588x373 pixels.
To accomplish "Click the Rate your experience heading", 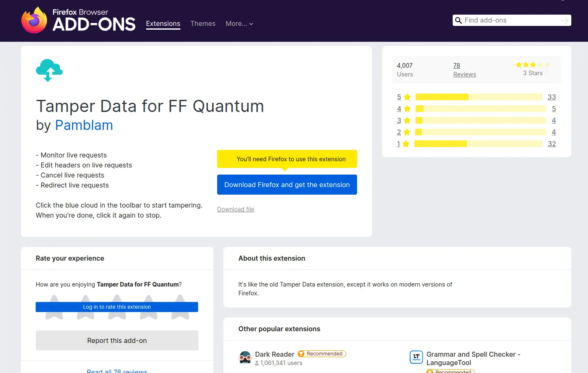I will point(70,259).
